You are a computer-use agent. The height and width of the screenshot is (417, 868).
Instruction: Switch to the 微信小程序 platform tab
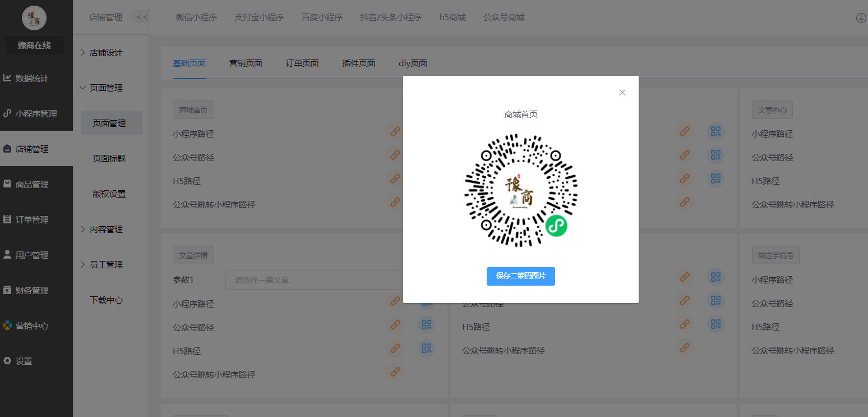(196, 17)
